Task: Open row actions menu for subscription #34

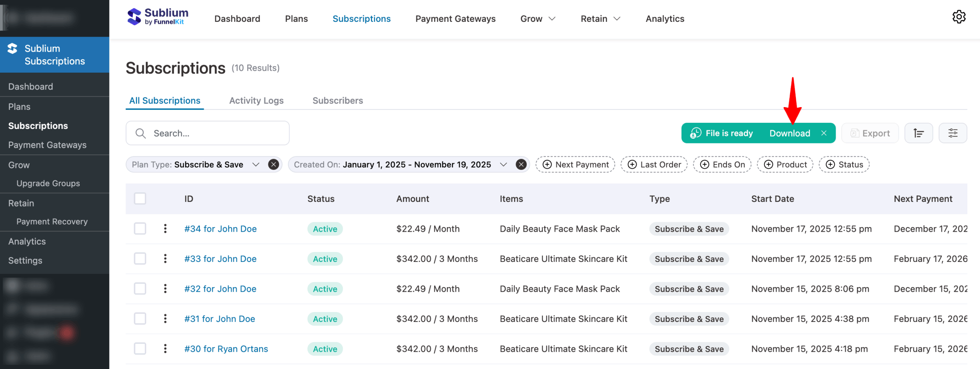Action: tap(165, 229)
